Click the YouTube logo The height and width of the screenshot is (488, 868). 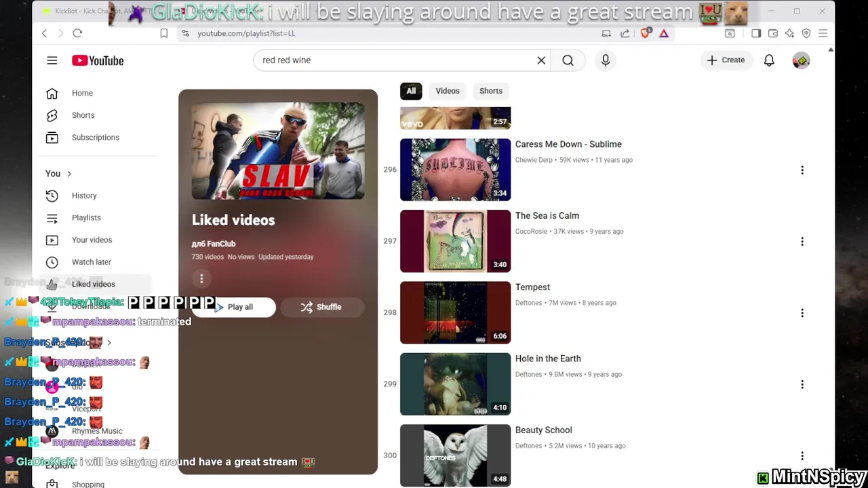pyautogui.click(x=98, y=60)
